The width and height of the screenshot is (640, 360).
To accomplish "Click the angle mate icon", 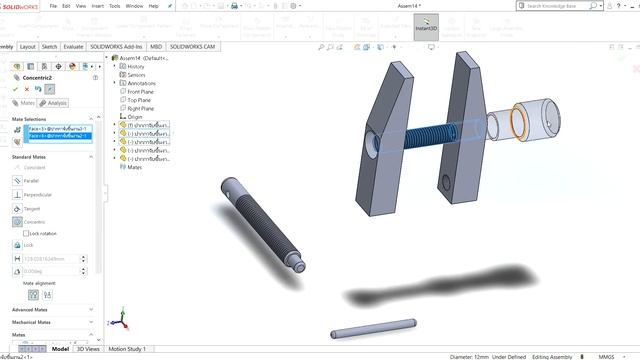I will [17, 271].
